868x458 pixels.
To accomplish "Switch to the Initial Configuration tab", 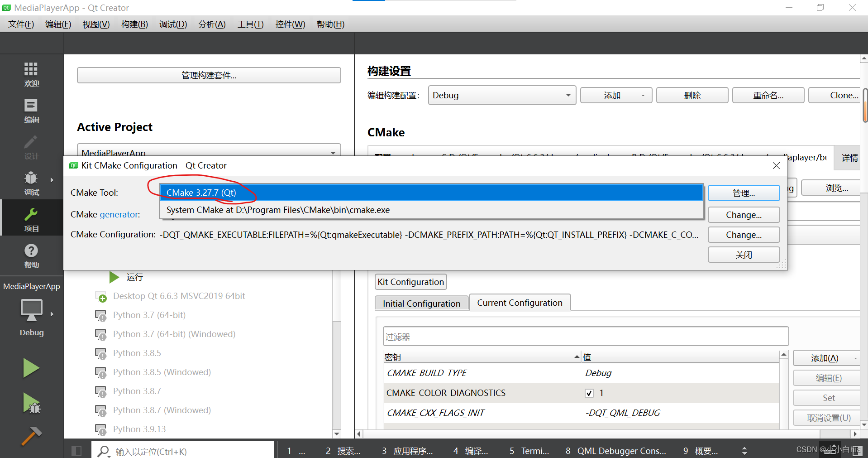I will point(421,303).
